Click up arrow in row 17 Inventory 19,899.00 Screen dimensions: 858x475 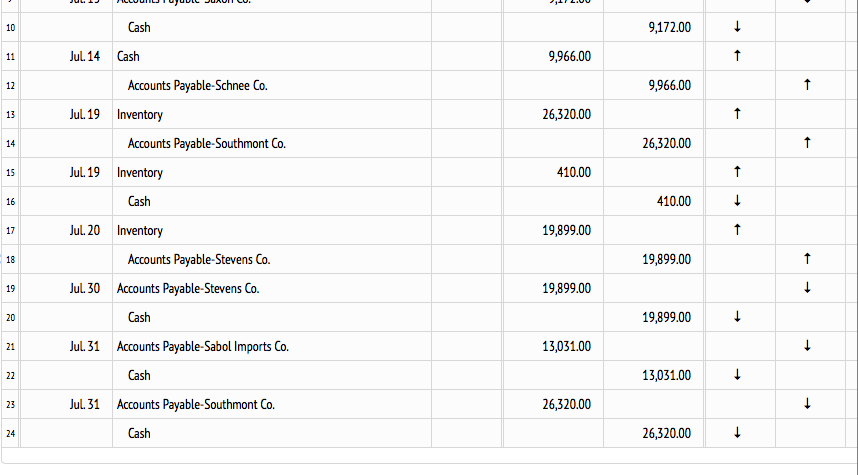(x=737, y=230)
